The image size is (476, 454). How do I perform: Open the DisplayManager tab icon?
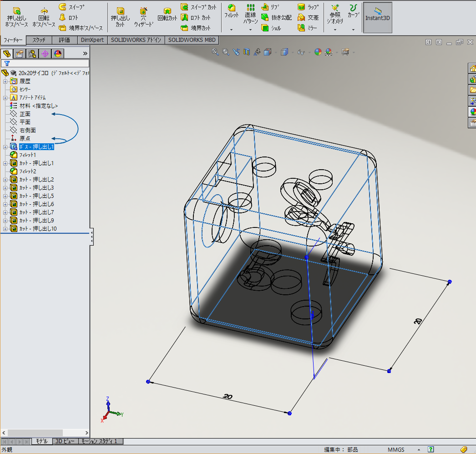tap(58, 54)
